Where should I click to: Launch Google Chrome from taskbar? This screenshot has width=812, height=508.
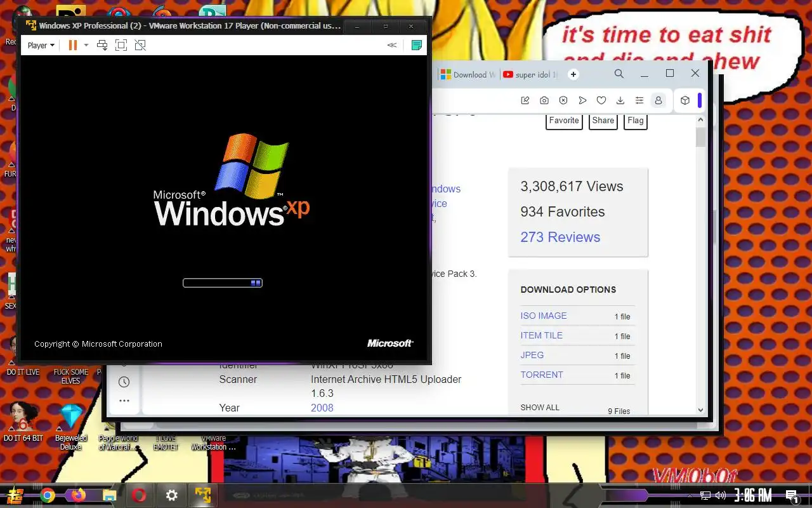(47, 495)
